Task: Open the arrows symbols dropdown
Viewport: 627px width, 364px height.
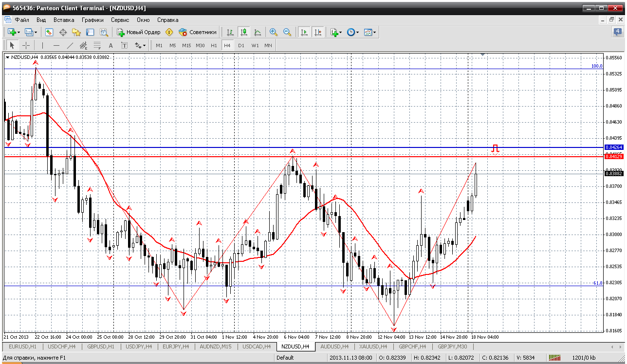Action: pos(144,45)
